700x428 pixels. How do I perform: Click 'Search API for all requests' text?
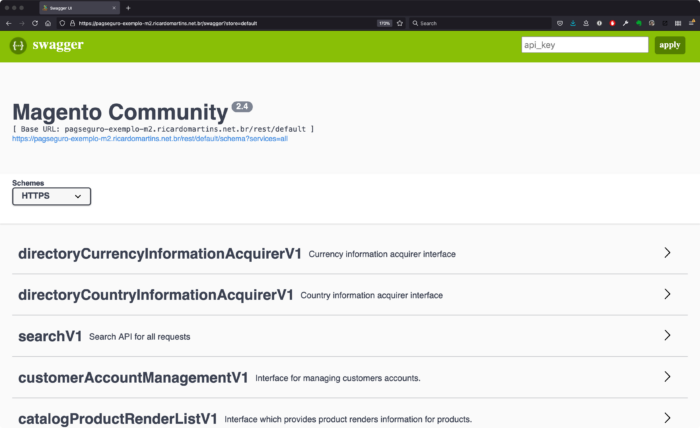click(140, 337)
